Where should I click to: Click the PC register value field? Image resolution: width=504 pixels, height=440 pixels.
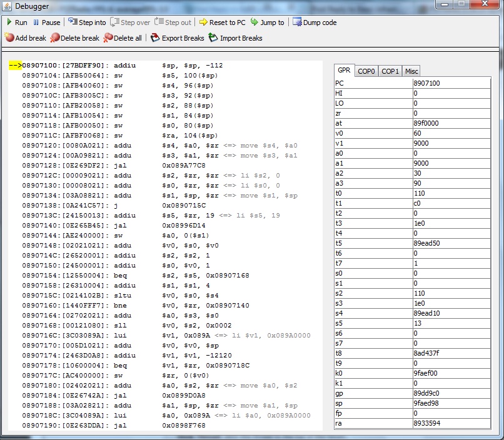coord(451,82)
